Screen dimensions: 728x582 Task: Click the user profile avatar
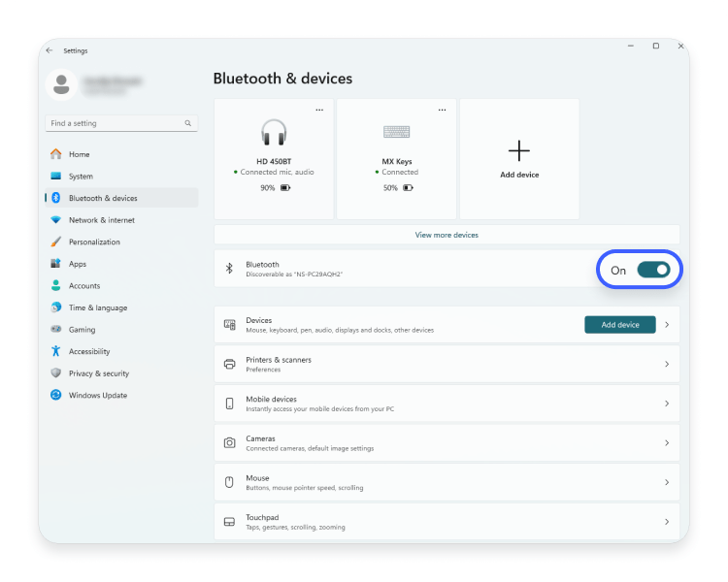coord(61,85)
